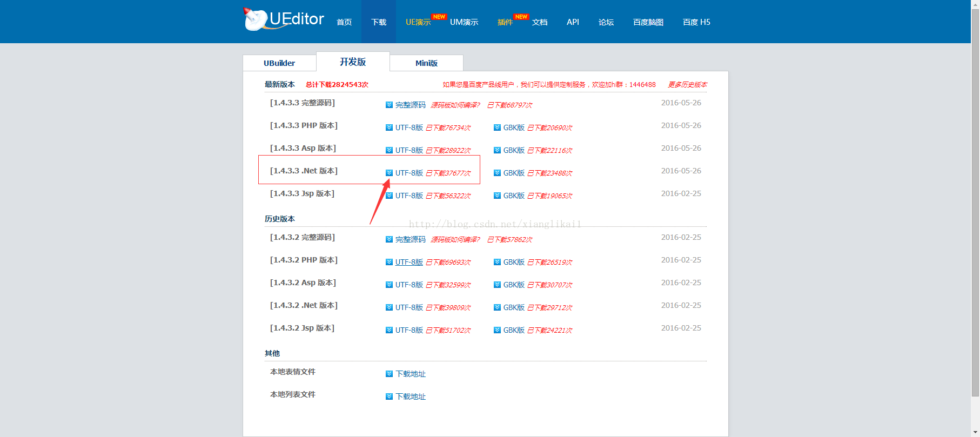Click download icon for 1.4.3.3 .Net GBK版
Image resolution: width=980 pixels, height=437 pixels.
pos(497,173)
